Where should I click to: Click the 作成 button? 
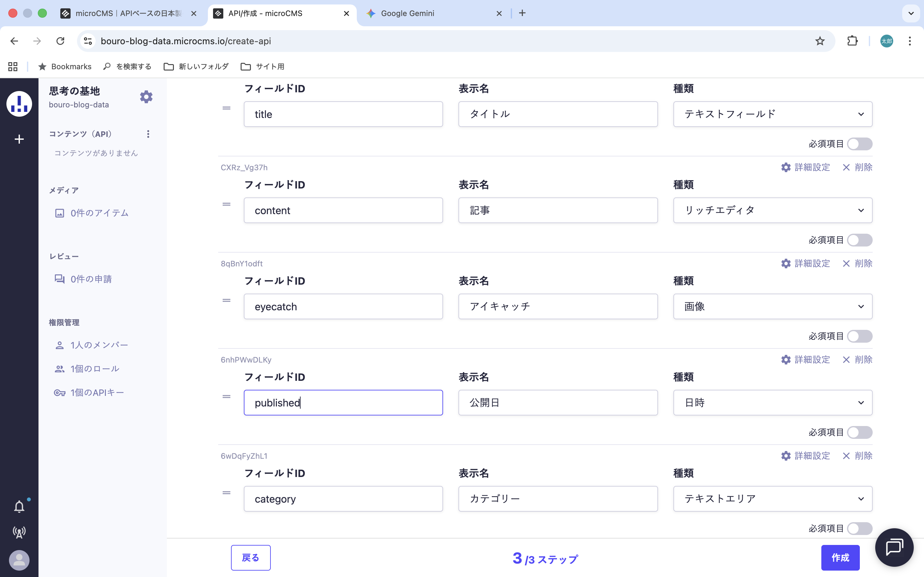point(840,557)
